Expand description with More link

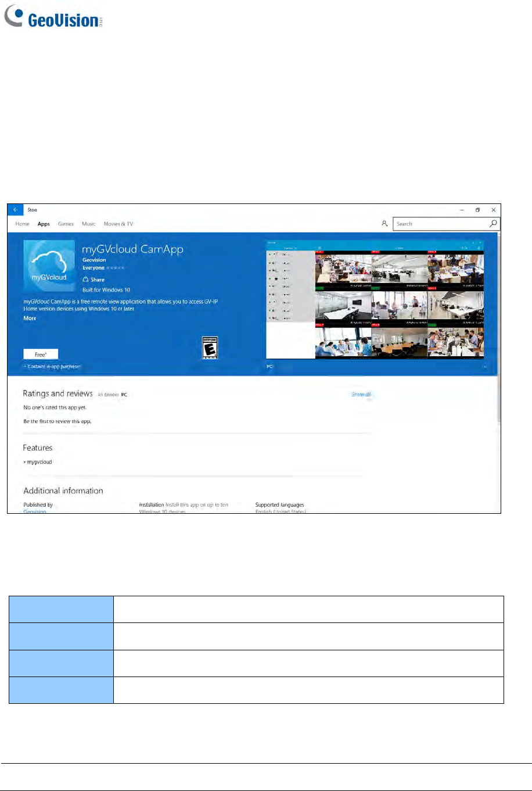tap(30, 318)
